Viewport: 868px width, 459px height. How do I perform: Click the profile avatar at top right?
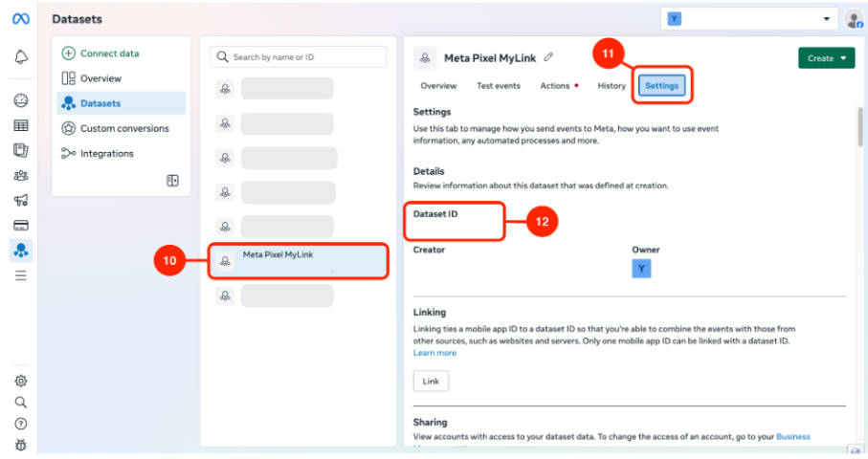(854, 19)
